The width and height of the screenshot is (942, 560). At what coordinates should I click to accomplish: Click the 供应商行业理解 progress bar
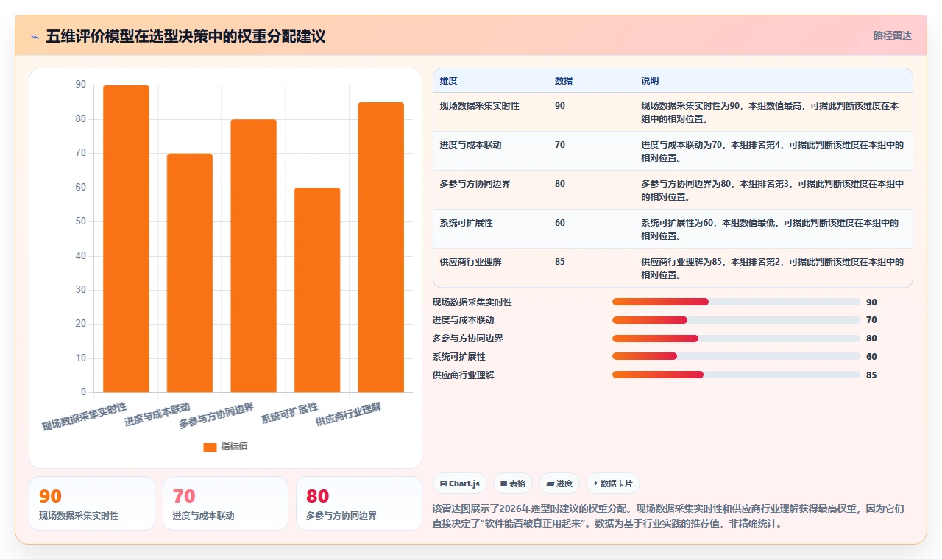pos(736,375)
